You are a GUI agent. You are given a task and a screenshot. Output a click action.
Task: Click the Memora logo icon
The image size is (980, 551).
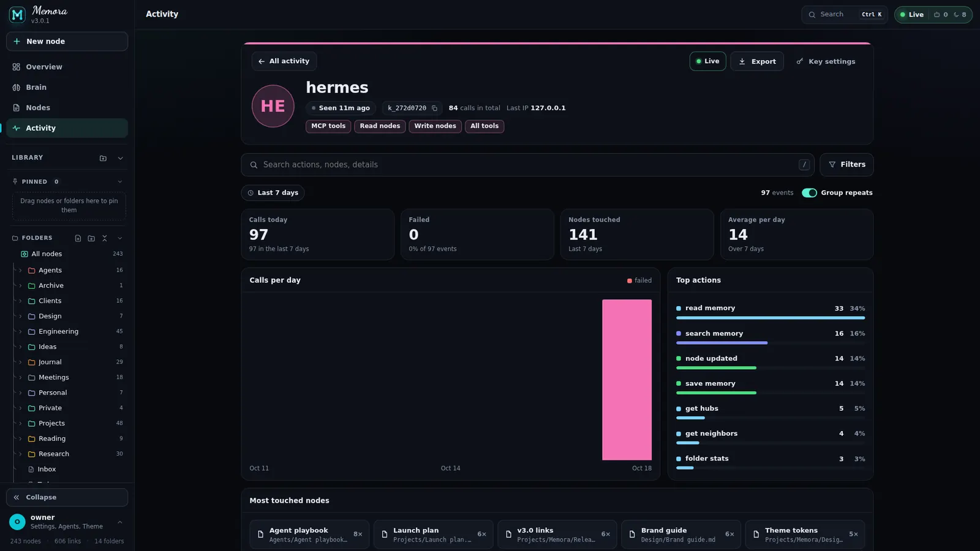pos(17,14)
